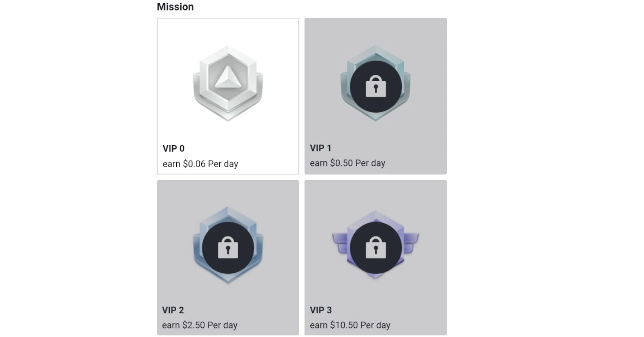Click the 'earn $0.50 Per day' text

[348, 163]
